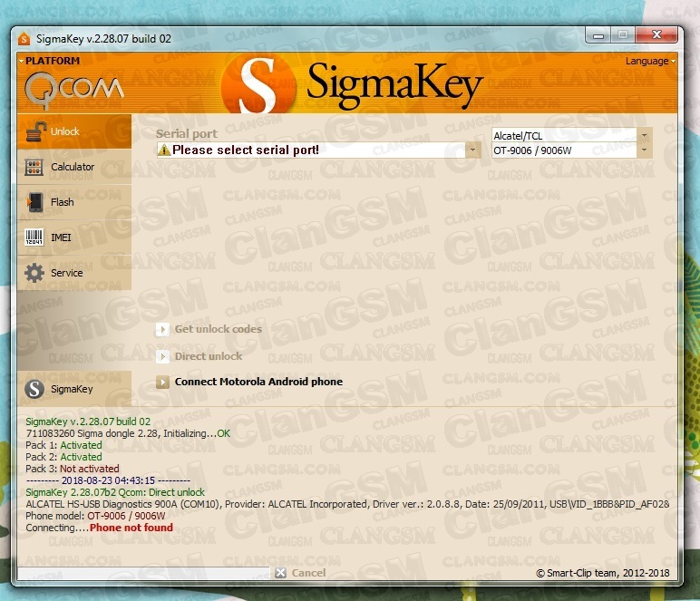Open the Unlock tab with padlock icon
The width and height of the screenshot is (700, 601).
(x=74, y=131)
